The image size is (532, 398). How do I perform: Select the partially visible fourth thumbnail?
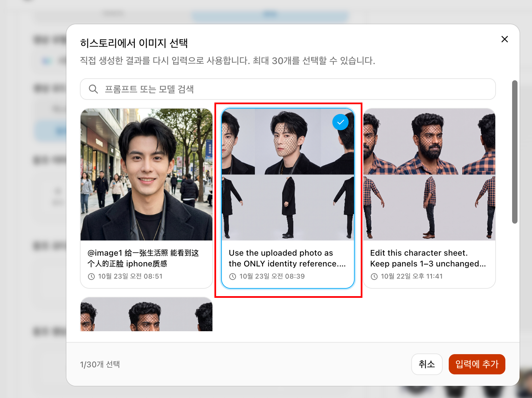click(x=146, y=314)
